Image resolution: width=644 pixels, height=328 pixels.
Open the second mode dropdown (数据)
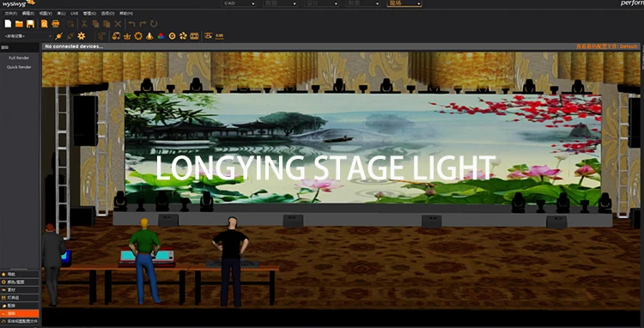[280, 3]
